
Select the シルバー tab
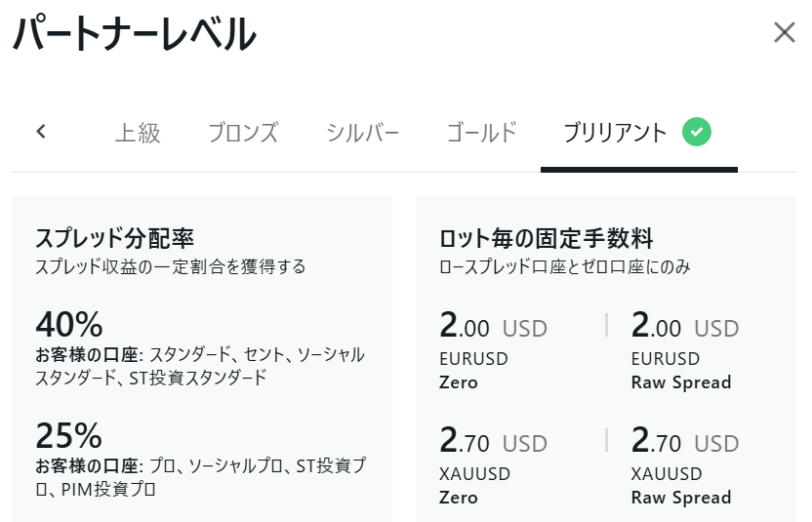click(x=363, y=133)
